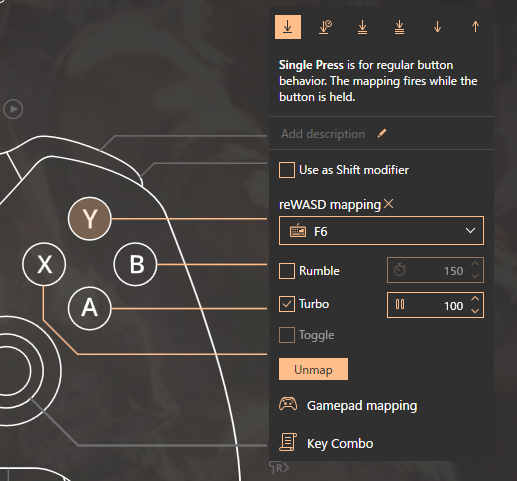Click the play arrow circle icon
Viewport: 517px width, 481px height.
[13, 109]
